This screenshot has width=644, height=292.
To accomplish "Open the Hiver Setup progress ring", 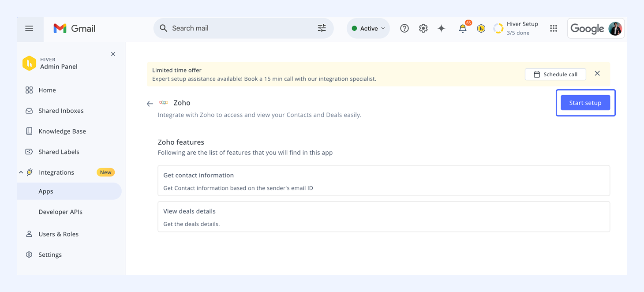I will tap(498, 28).
